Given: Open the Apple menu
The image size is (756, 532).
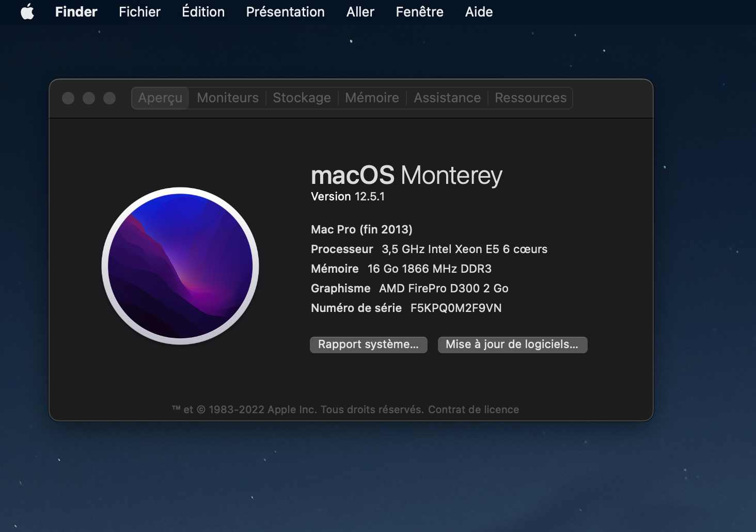Looking at the screenshot, I should tap(27, 11).
